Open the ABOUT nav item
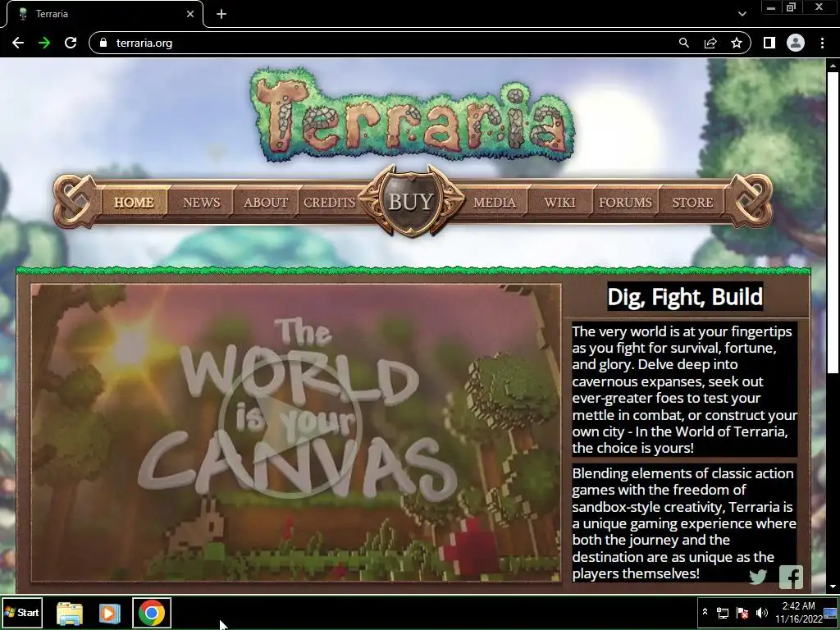This screenshot has width=840, height=630. pyautogui.click(x=266, y=202)
